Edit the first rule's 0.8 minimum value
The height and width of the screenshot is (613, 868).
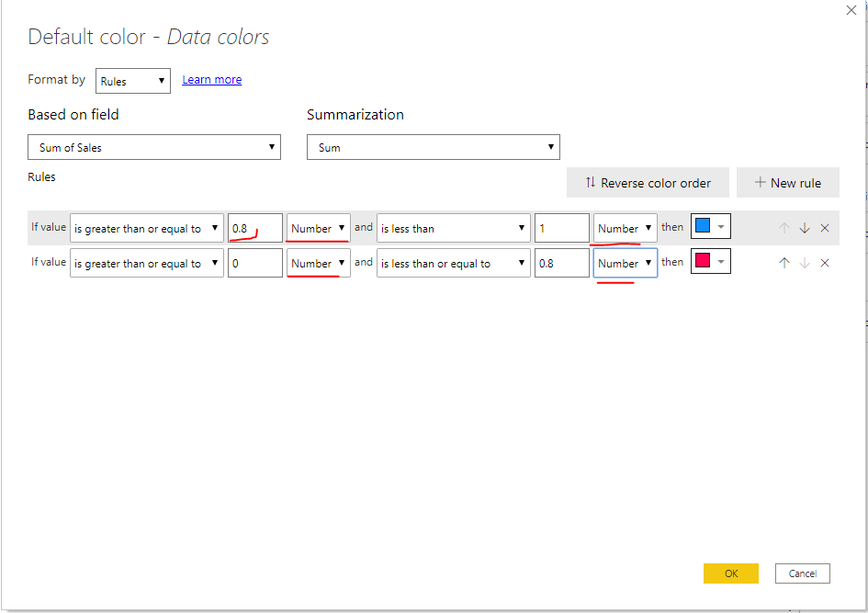(x=255, y=228)
